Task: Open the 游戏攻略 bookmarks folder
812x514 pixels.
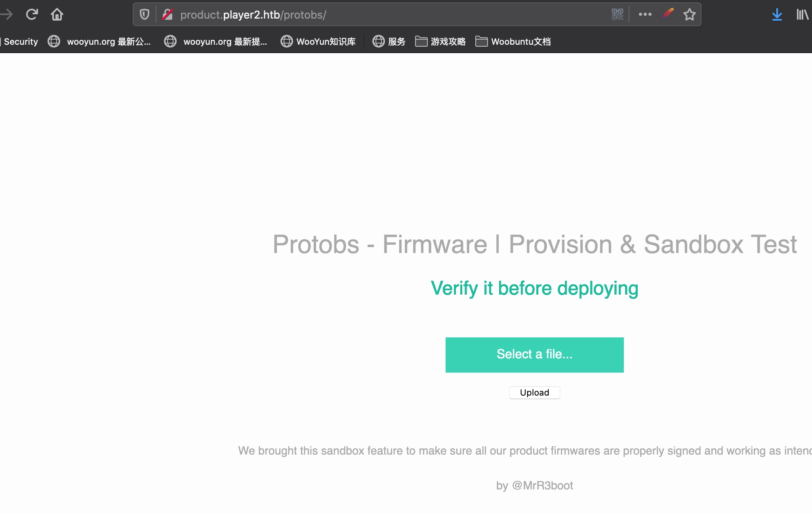Action: tap(440, 42)
